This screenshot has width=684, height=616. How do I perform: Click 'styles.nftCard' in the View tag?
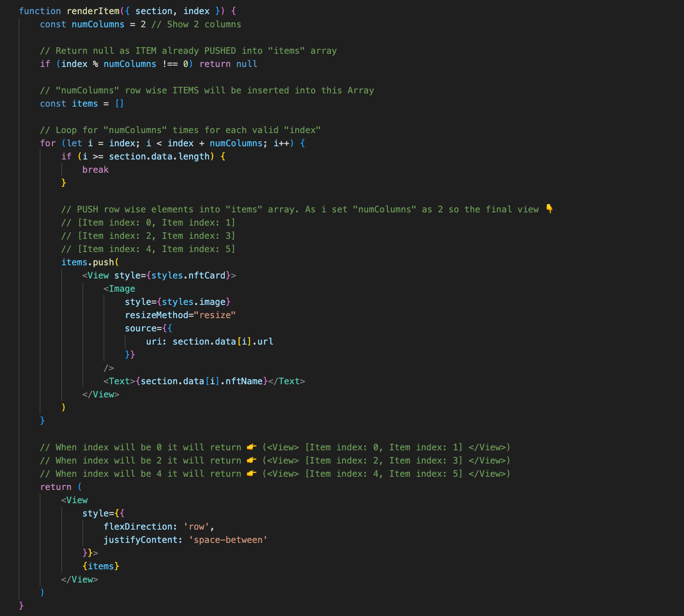[188, 275]
